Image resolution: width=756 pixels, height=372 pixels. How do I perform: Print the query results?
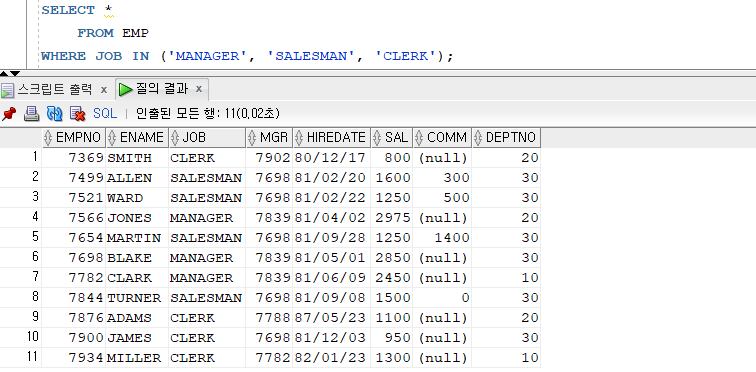(x=32, y=114)
